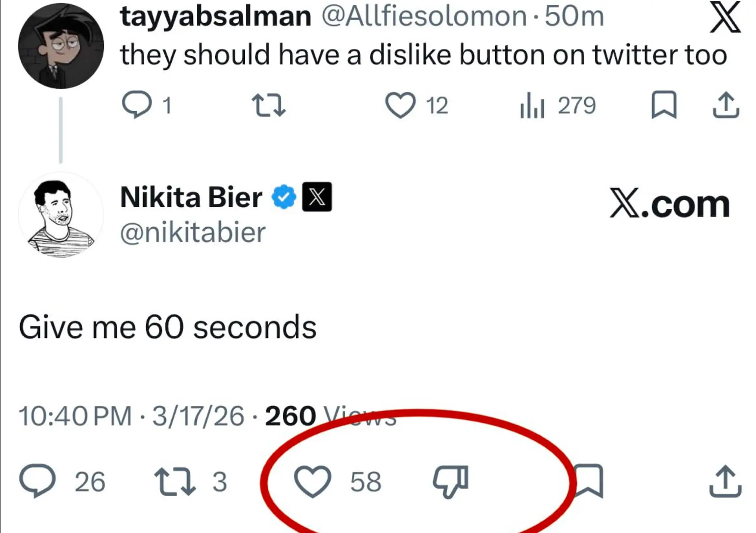
Task: Reply to Nikita Bier's tweet with 26 replies
Action: tap(37, 481)
